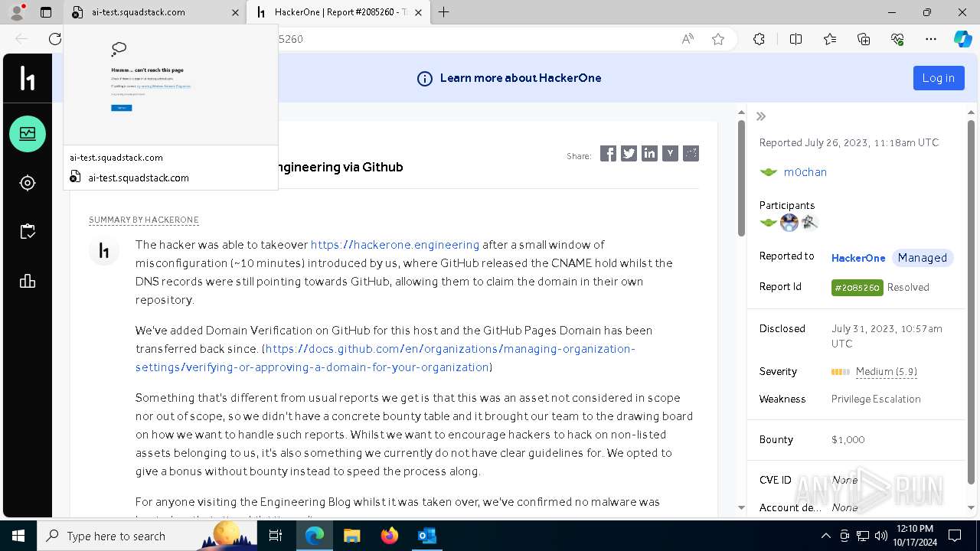
Task: Click the Log in button
Action: pos(938,78)
